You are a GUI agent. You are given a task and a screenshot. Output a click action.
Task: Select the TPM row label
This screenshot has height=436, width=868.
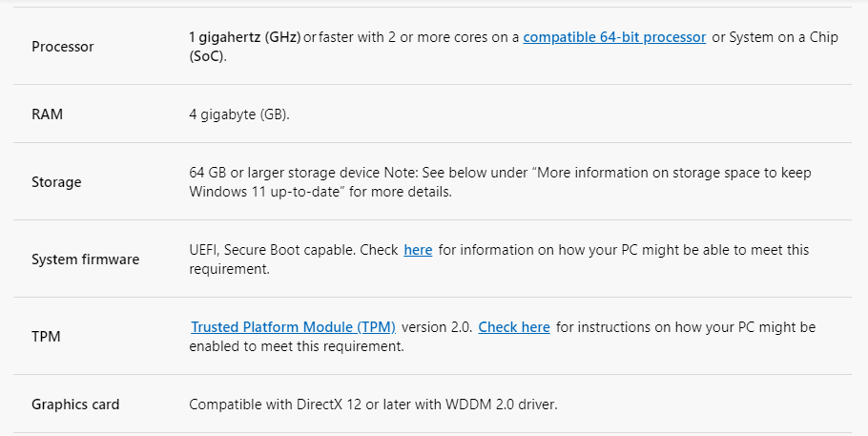pos(46,336)
